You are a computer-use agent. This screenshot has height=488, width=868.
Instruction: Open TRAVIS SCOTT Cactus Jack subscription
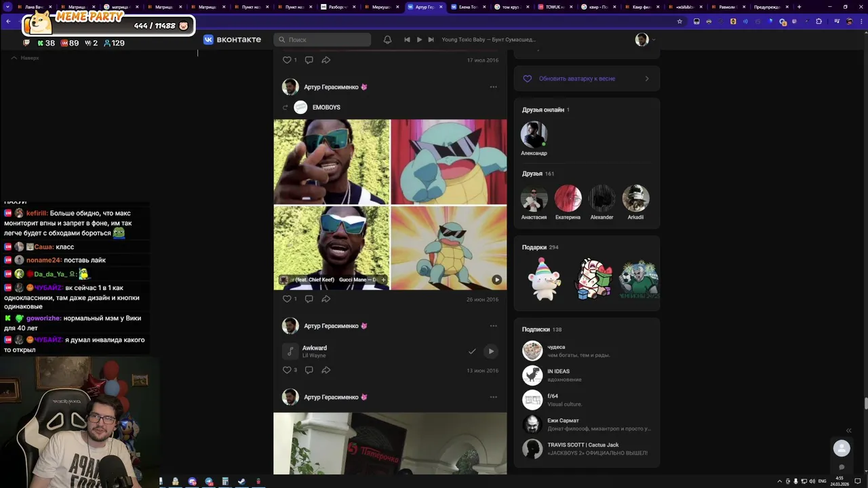[x=587, y=449]
